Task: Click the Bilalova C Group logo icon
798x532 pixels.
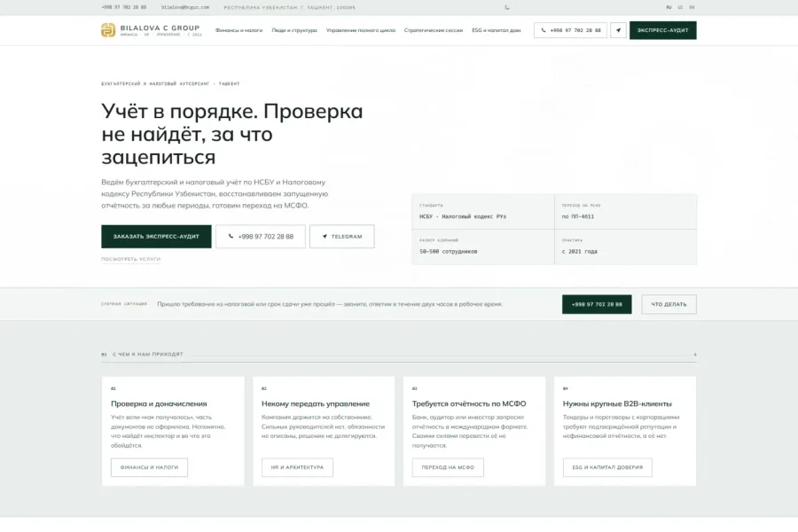Action: [x=108, y=30]
